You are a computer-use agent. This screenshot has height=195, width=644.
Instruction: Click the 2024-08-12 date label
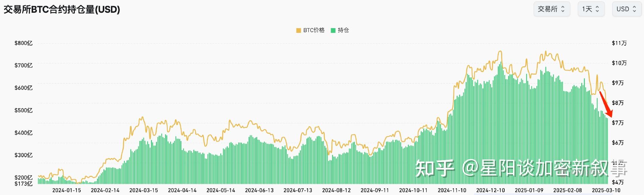(x=336, y=190)
